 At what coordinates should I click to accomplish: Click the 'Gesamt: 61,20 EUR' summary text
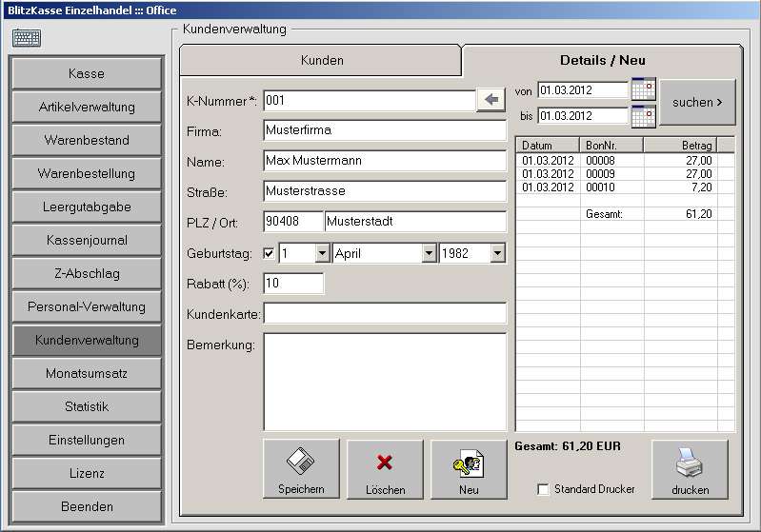click(568, 446)
